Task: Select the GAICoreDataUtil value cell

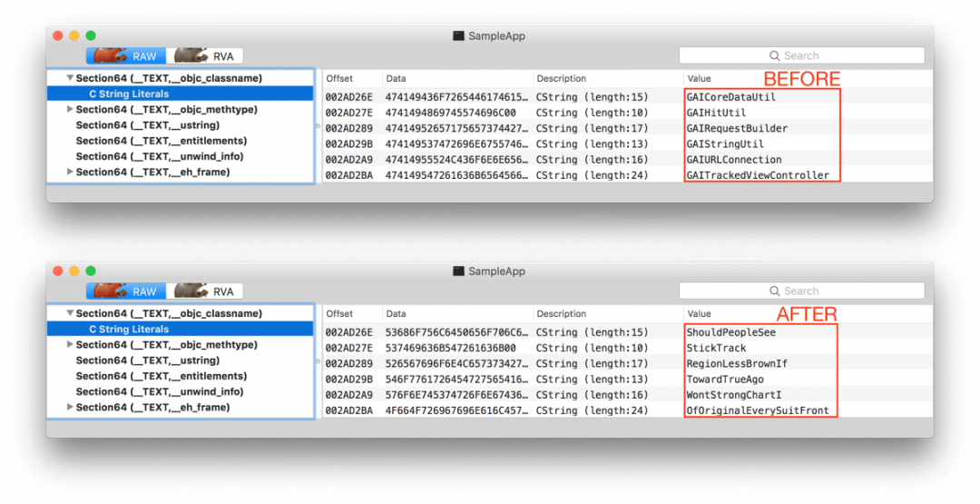Action: (730, 97)
